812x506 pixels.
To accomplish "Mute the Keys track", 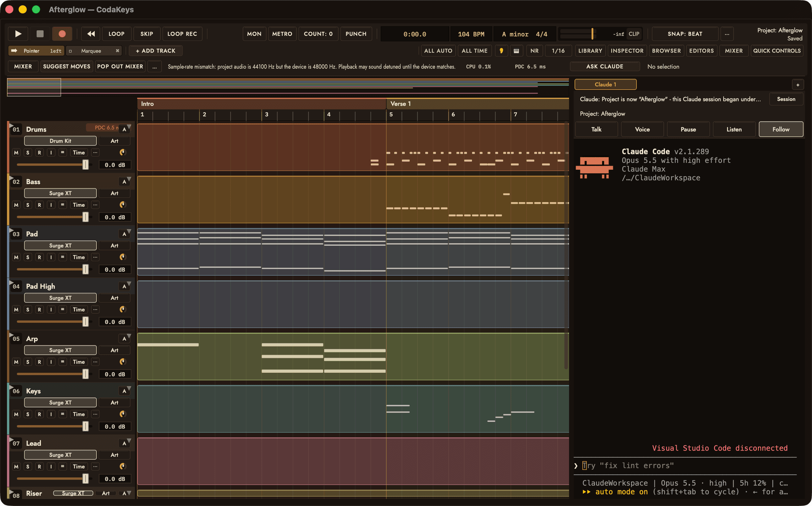I will pyautogui.click(x=16, y=414).
